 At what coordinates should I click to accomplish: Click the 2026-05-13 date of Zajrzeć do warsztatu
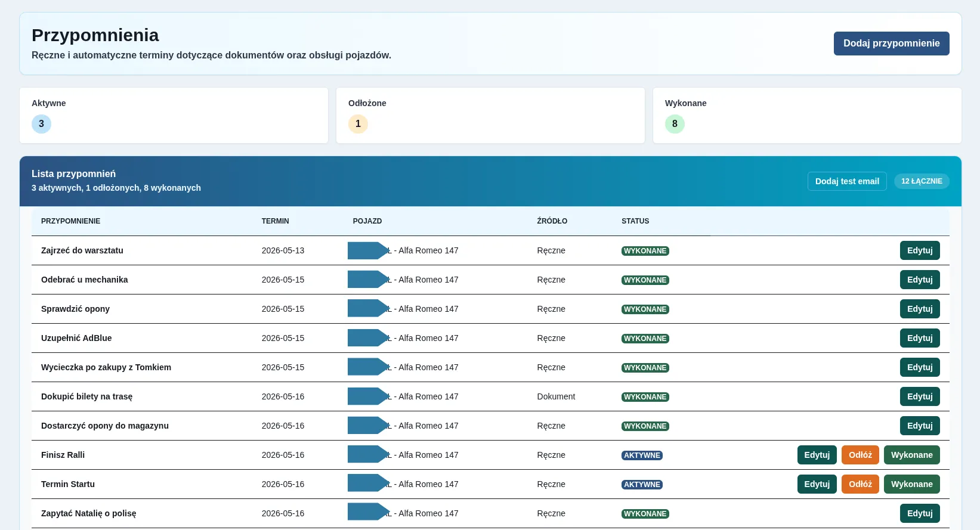tap(283, 250)
